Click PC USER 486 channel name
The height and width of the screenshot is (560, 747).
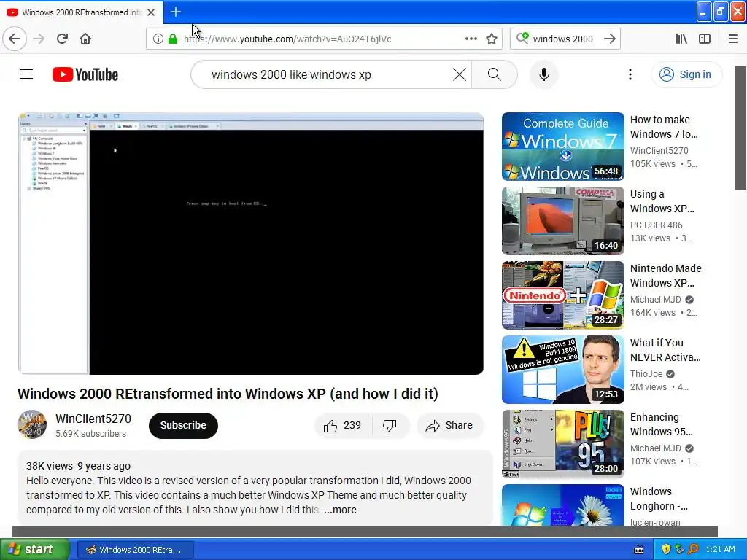click(656, 225)
